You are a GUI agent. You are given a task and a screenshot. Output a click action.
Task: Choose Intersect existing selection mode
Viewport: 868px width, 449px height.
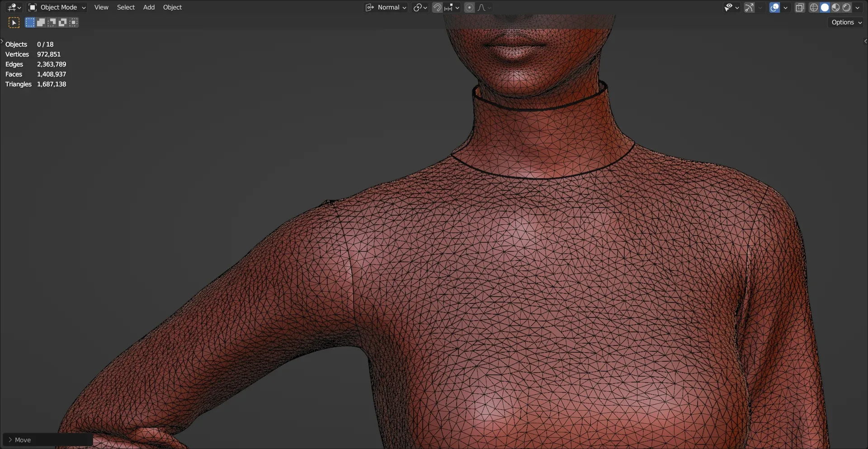pos(73,23)
